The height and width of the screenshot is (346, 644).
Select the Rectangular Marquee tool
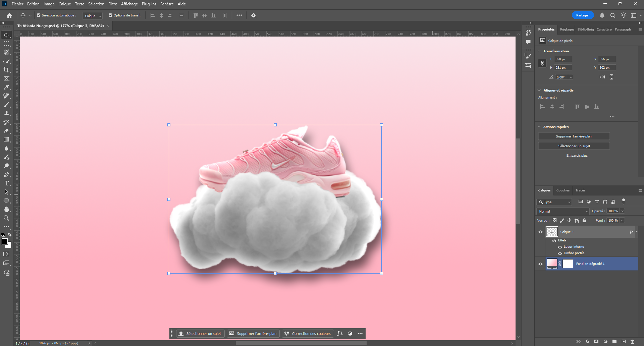[6, 44]
